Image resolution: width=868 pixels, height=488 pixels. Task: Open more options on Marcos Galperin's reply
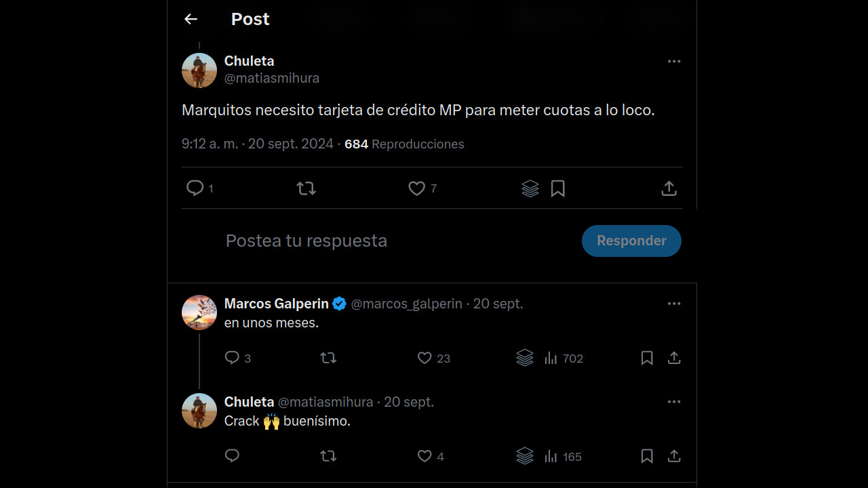click(674, 303)
